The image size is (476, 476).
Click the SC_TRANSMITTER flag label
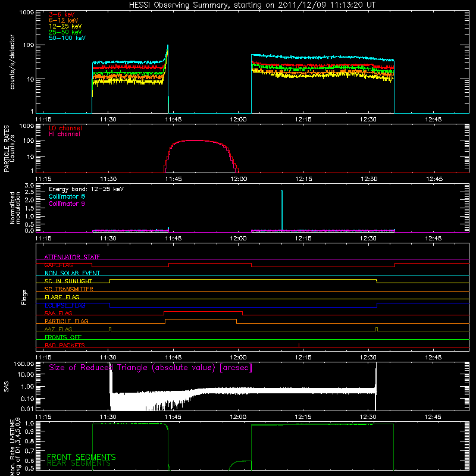[x=69, y=289]
